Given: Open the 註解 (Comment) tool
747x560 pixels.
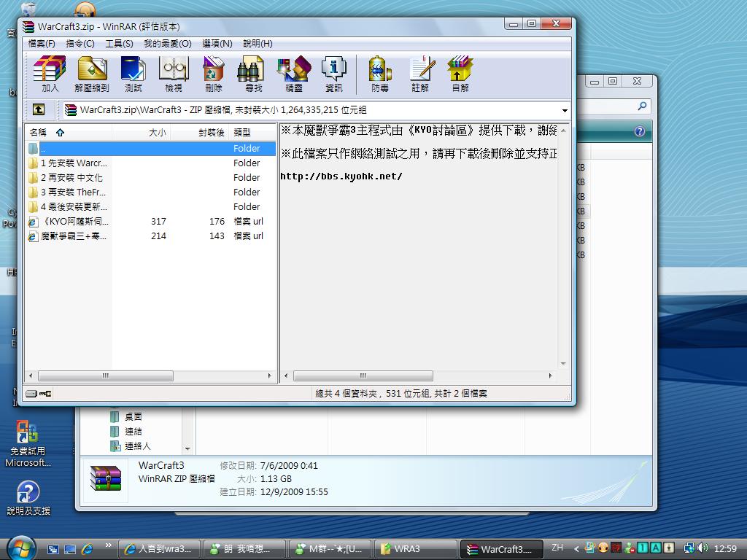Looking at the screenshot, I should pos(420,74).
